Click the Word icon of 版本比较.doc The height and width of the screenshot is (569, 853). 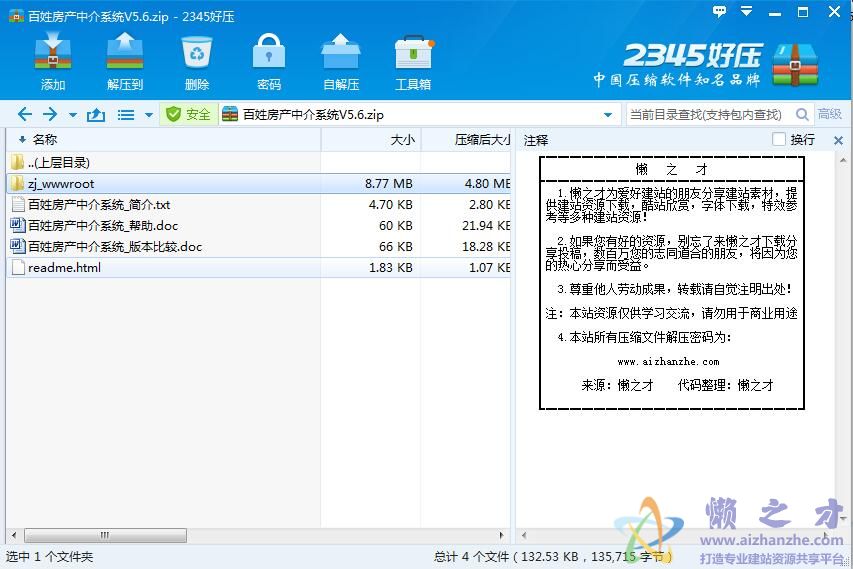(x=17, y=246)
